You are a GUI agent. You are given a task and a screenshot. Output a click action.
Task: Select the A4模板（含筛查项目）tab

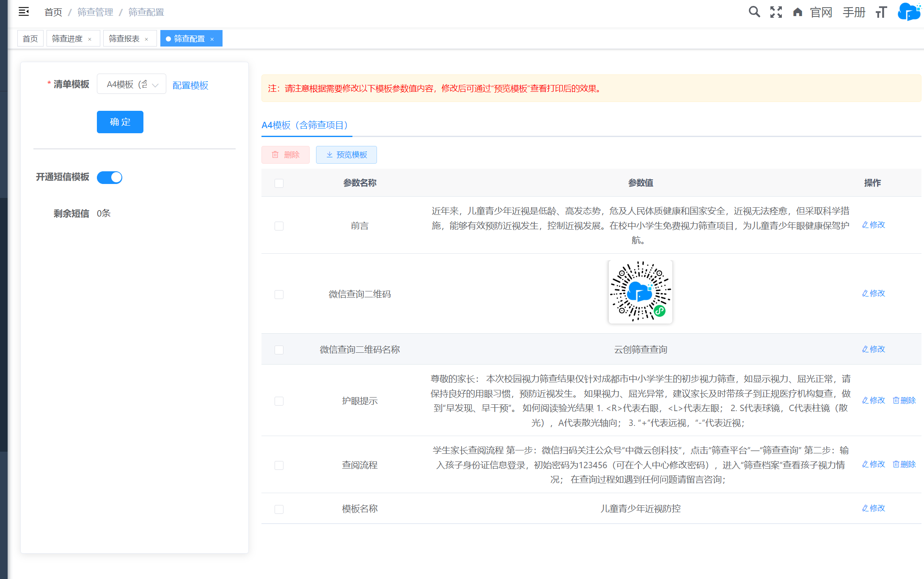point(306,125)
